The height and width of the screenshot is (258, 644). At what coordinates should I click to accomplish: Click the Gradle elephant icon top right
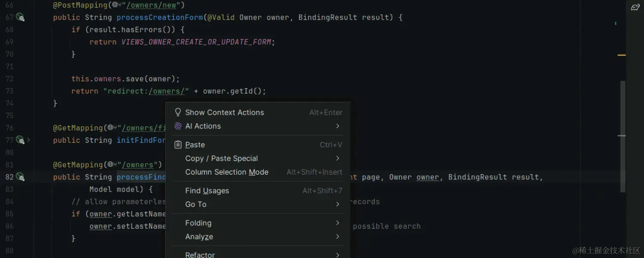635,7
